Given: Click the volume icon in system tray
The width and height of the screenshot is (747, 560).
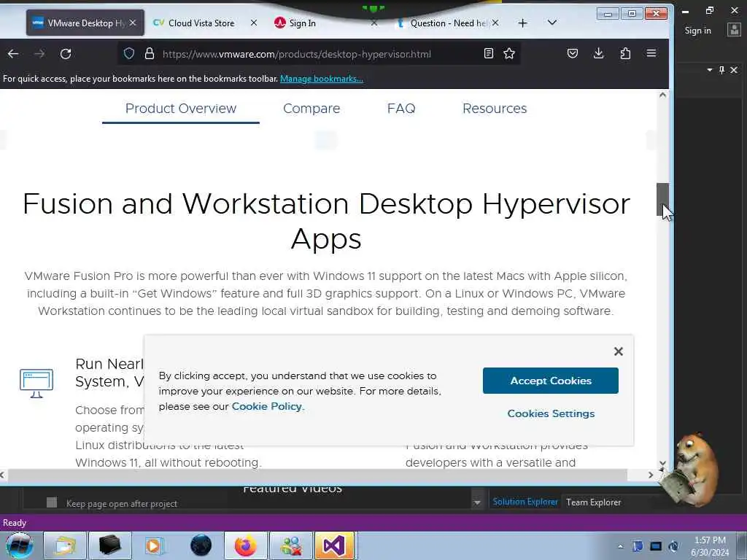Looking at the screenshot, I should (673, 546).
